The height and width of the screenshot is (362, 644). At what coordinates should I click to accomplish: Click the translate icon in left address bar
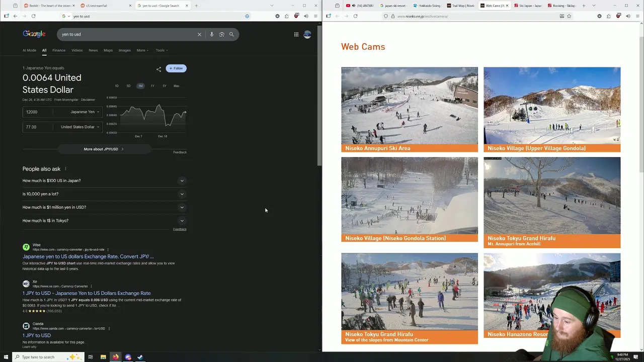[x=247, y=16]
